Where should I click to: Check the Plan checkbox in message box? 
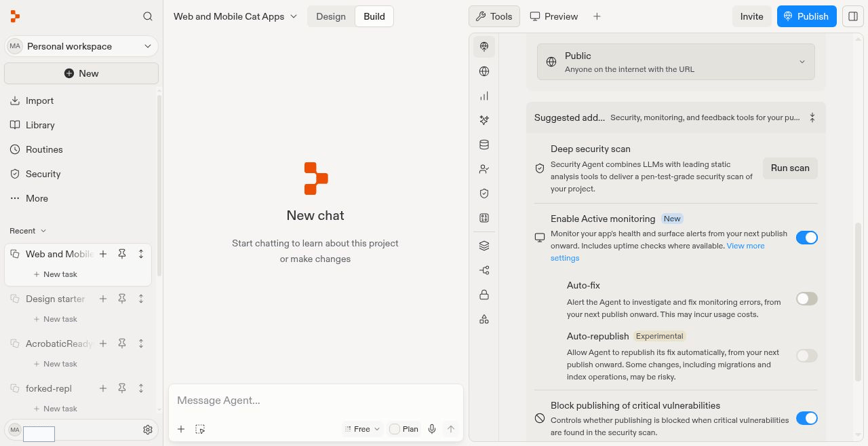(394, 429)
